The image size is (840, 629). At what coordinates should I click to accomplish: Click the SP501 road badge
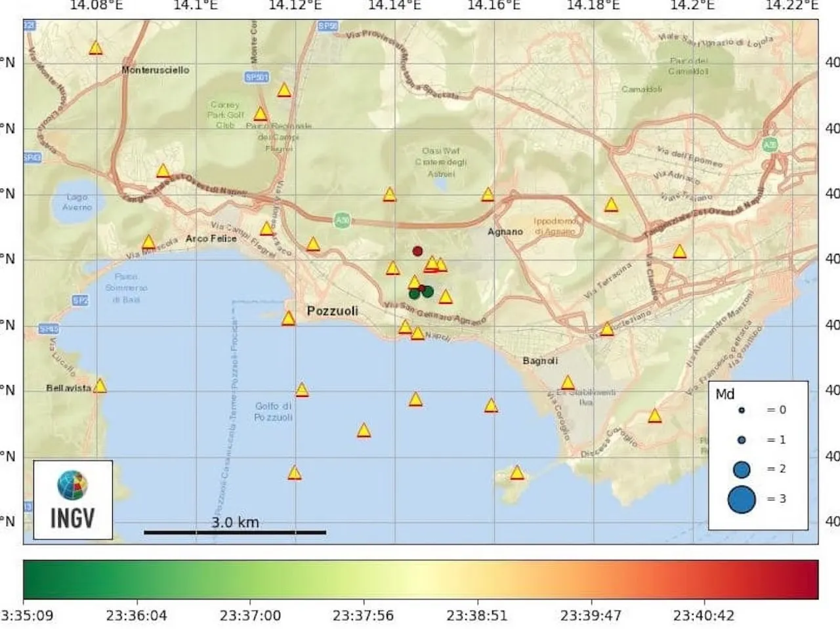pyautogui.click(x=257, y=77)
